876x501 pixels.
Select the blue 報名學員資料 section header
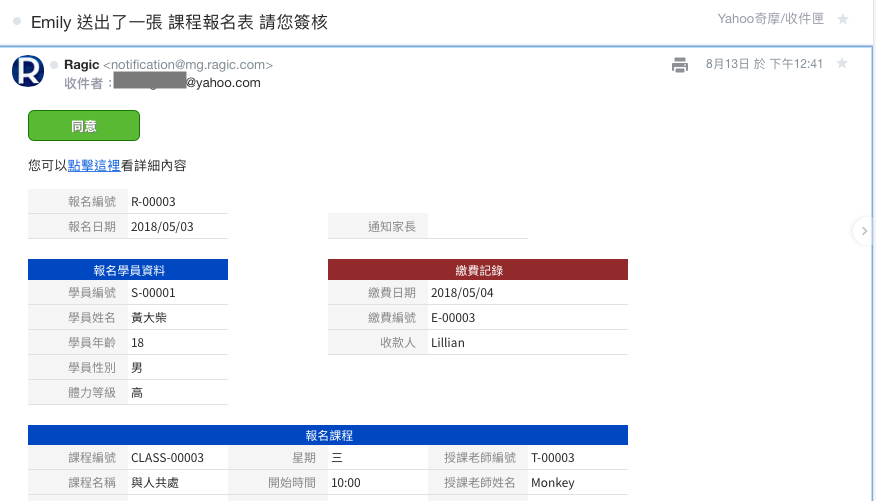coord(128,270)
